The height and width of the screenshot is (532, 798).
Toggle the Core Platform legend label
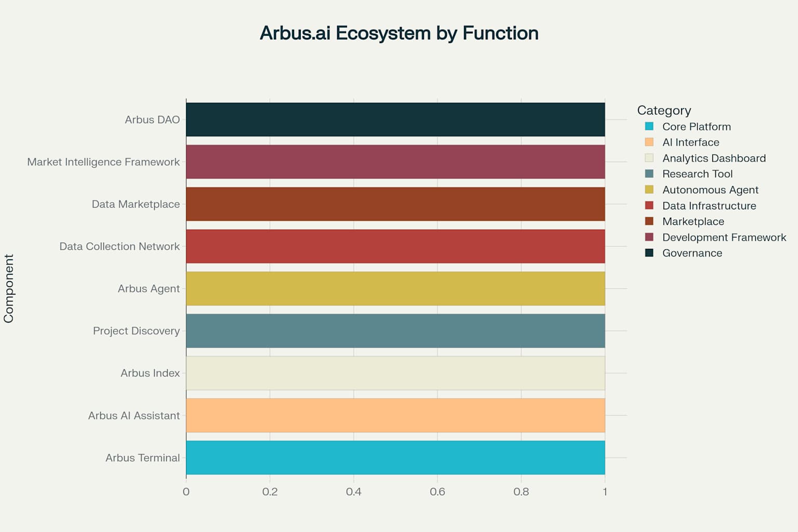696,127
